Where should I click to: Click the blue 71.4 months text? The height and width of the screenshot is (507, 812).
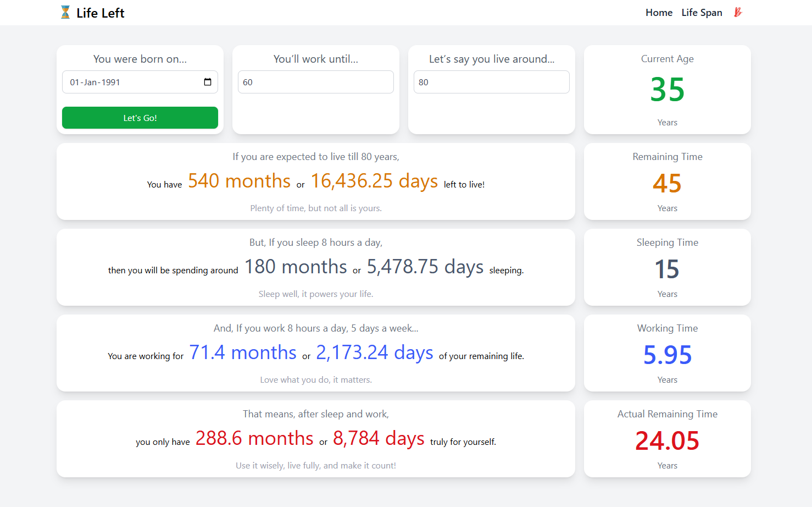coord(243,352)
